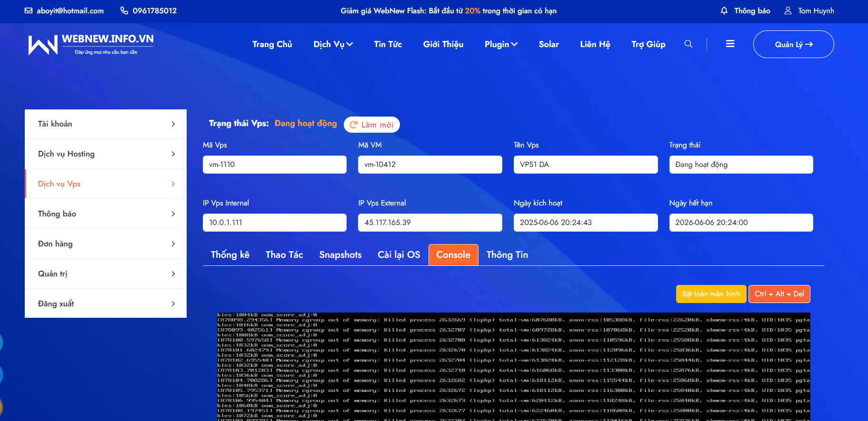Viewport: 868px width, 421px height.
Task: Click the notification bell icon
Action: coord(724,10)
